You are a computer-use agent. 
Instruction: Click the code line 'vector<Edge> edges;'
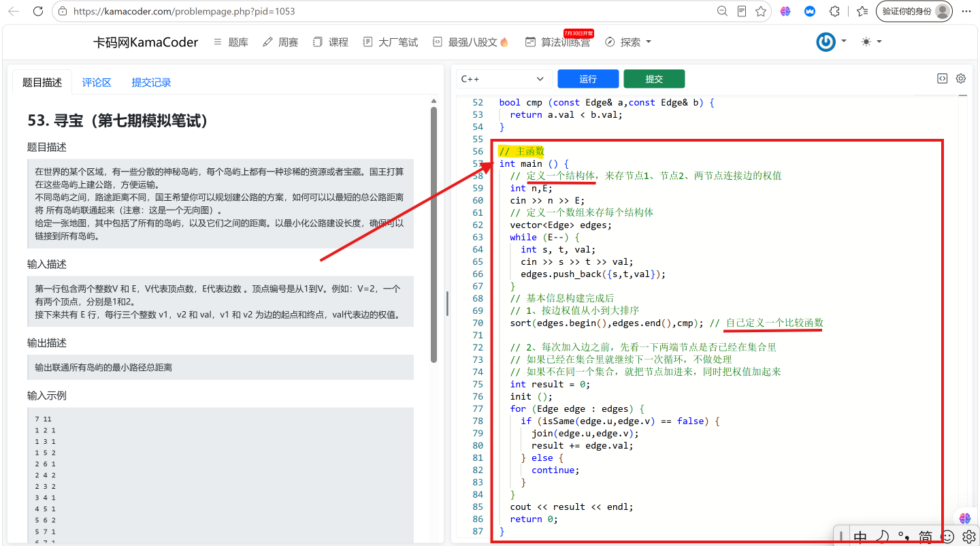click(x=561, y=225)
